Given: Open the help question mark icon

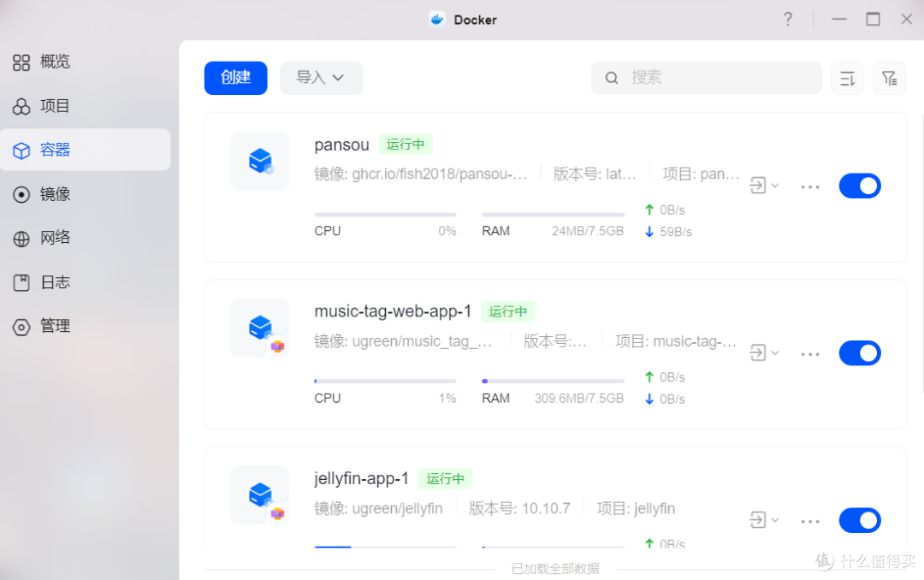Looking at the screenshot, I should (x=788, y=20).
